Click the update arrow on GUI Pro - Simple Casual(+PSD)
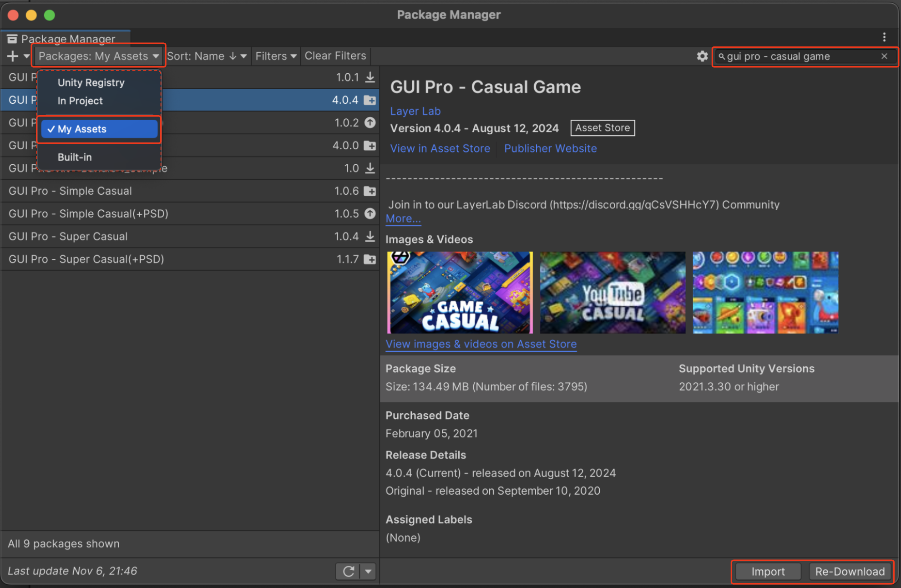This screenshot has width=901, height=588. point(370,213)
